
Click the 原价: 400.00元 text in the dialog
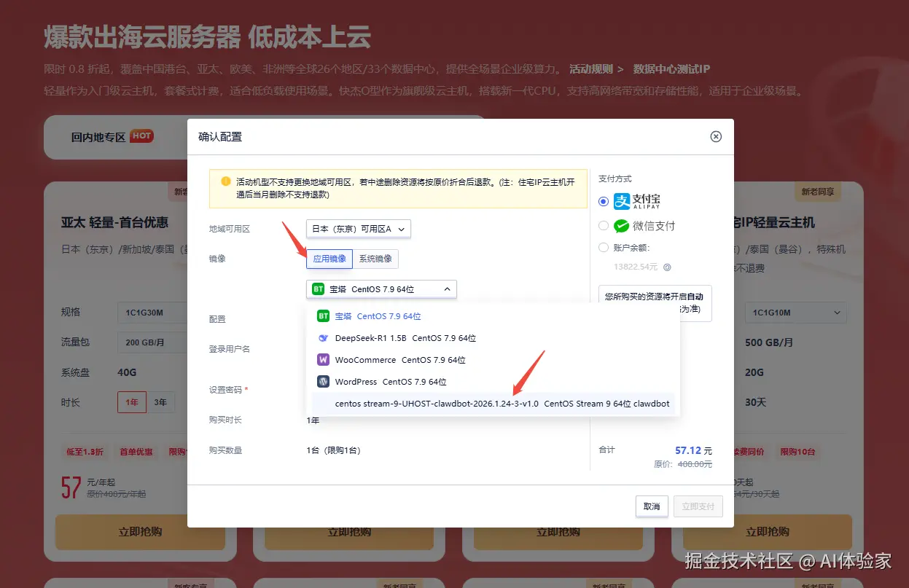(x=683, y=464)
